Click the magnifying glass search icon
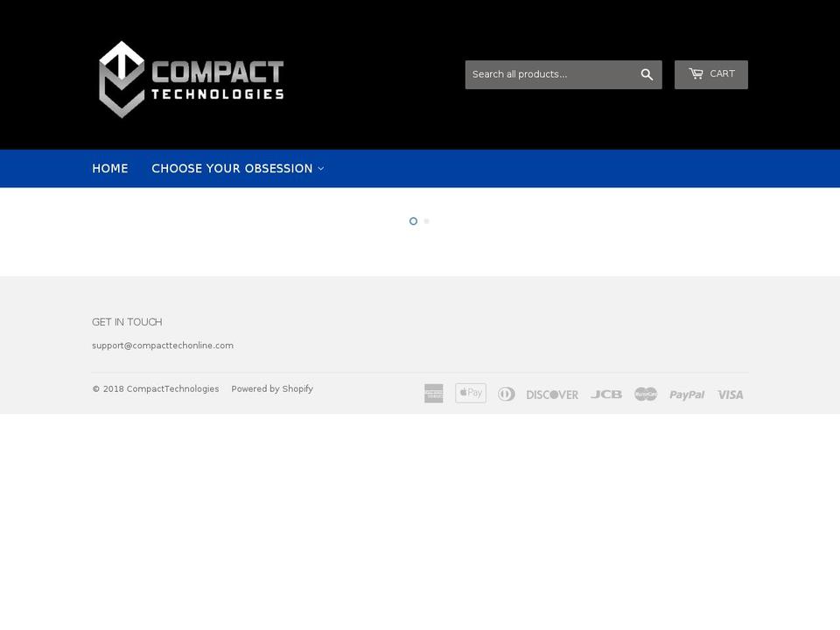840x630 pixels. pos(647,74)
